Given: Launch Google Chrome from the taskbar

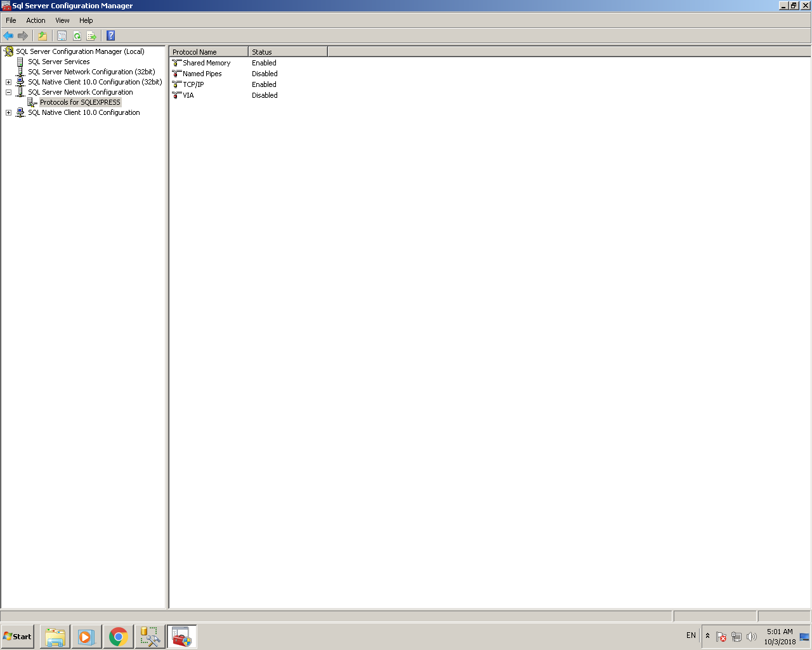Looking at the screenshot, I should pos(118,637).
